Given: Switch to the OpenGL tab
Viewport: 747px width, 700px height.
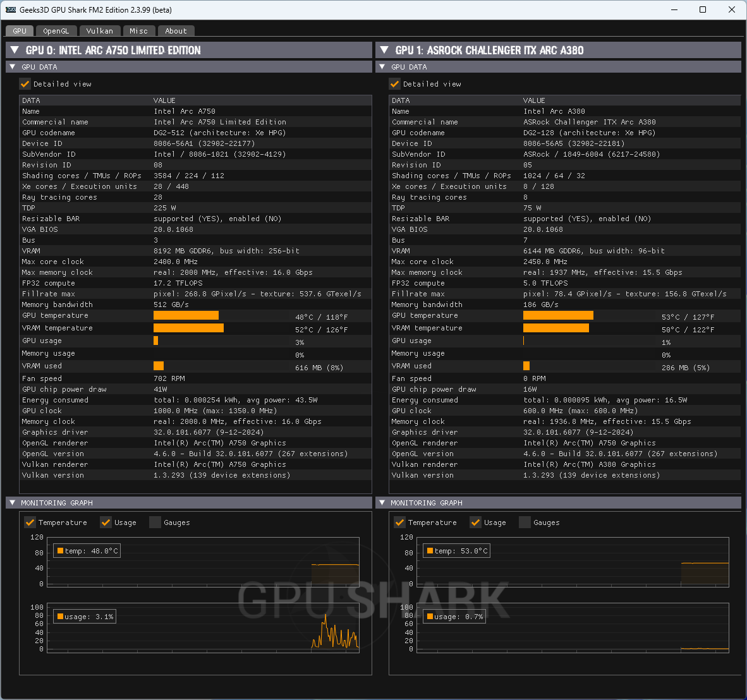Looking at the screenshot, I should [x=56, y=31].
